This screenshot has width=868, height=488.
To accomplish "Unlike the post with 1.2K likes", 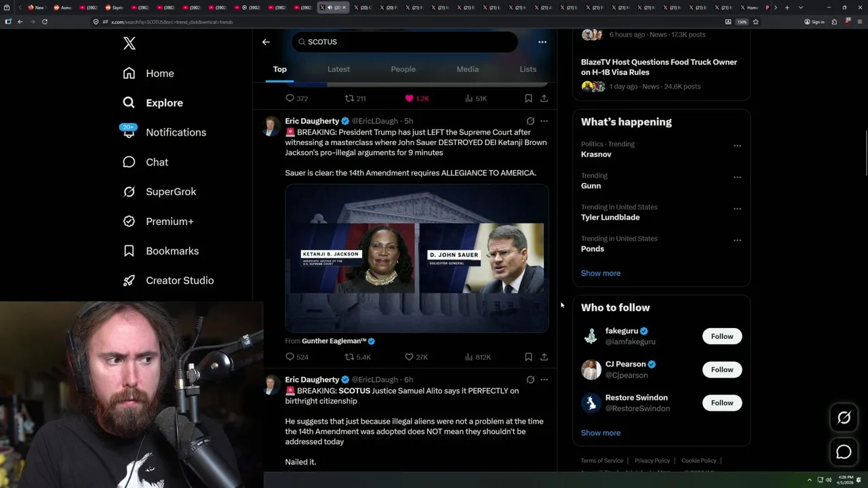I will [x=416, y=98].
